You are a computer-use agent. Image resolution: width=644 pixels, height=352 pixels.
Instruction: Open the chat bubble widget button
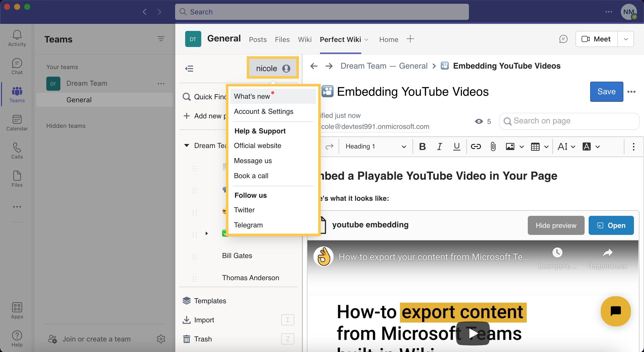click(616, 311)
